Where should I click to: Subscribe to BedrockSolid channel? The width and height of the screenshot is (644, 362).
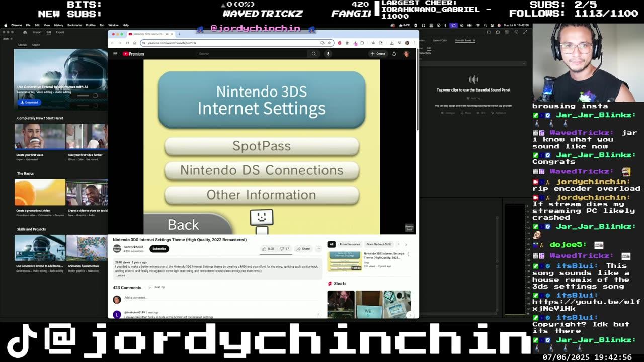coord(159,249)
